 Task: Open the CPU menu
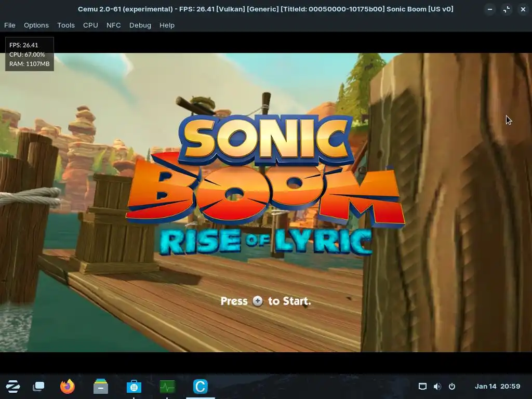(x=90, y=25)
